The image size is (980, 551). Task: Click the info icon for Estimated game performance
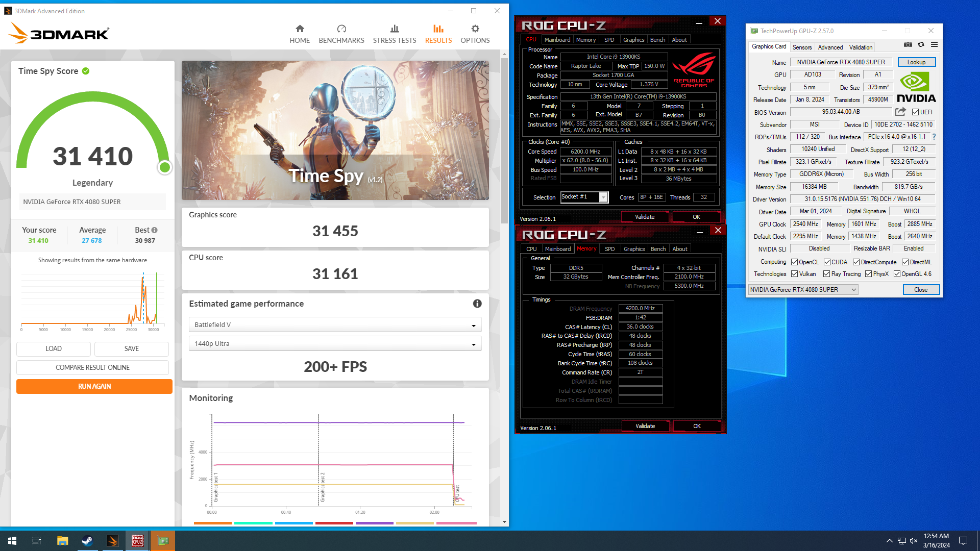(x=477, y=304)
